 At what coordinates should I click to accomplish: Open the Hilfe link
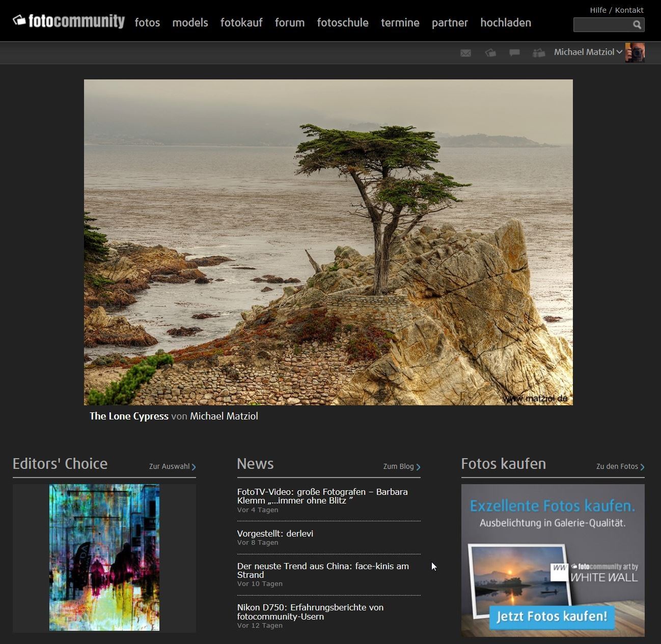[x=598, y=10]
